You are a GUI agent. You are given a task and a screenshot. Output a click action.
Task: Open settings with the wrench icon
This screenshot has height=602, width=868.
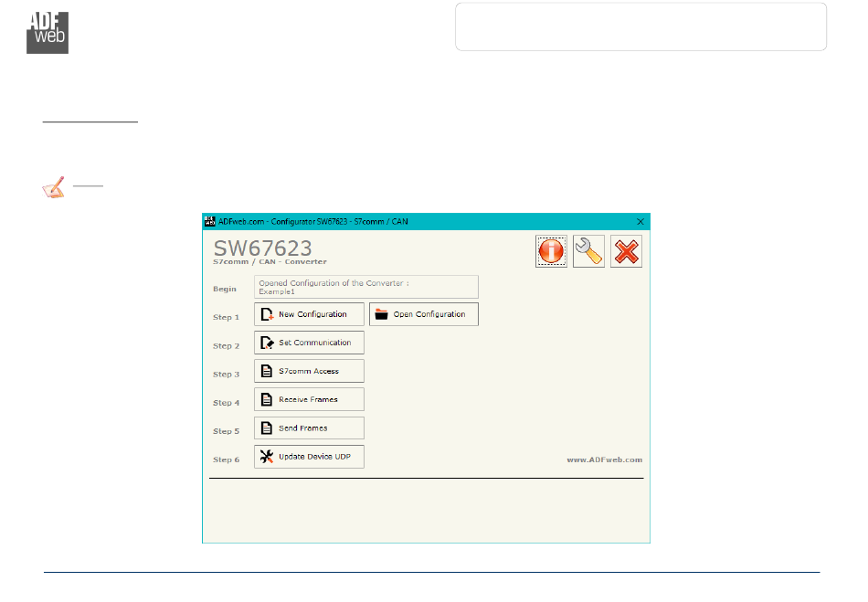[x=588, y=251]
